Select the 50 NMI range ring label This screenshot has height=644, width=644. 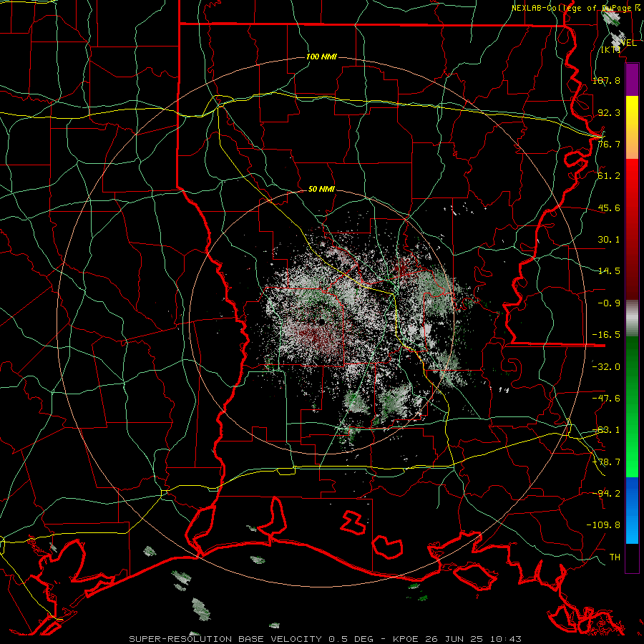(321, 190)
